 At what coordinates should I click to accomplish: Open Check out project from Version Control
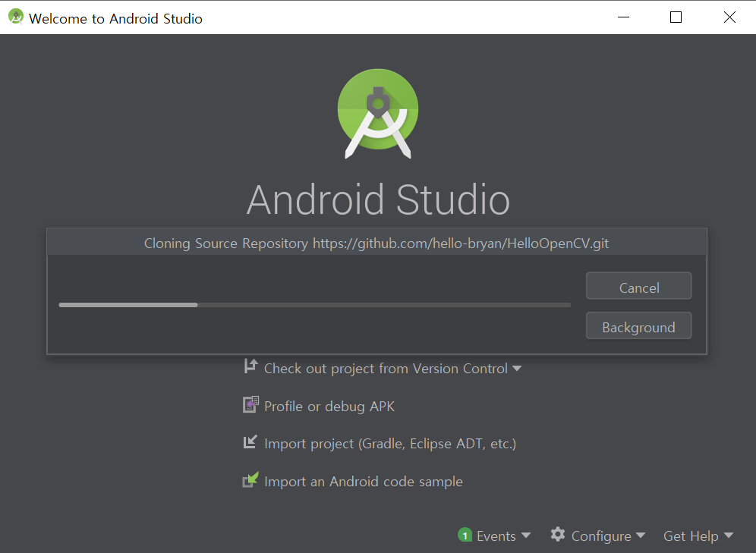pyautogui.click(x=386, y=369)
